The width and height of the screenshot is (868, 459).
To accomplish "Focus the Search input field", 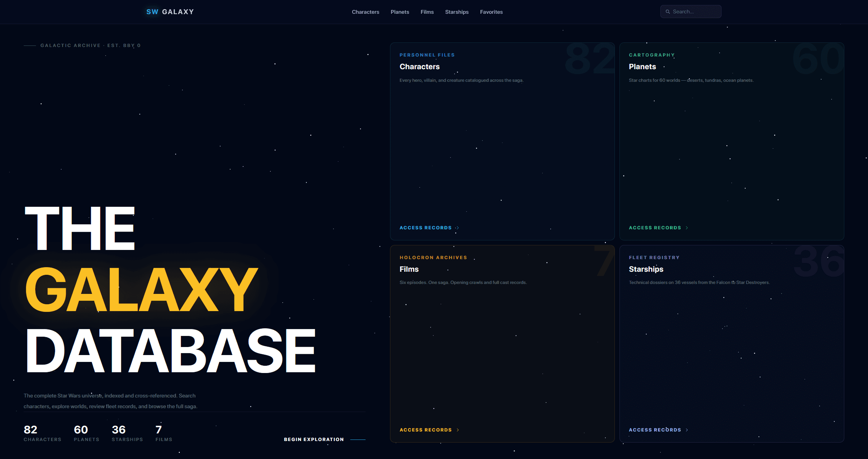I will point(691,11).
